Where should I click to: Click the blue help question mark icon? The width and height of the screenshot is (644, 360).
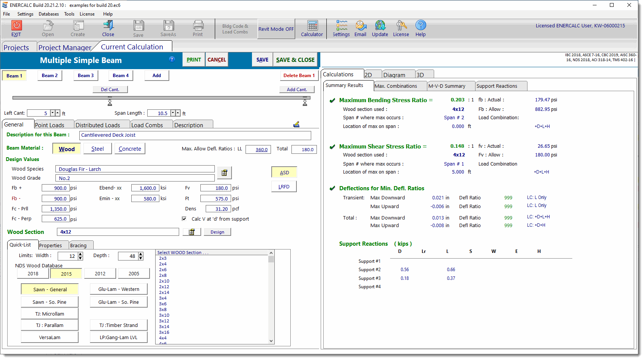(172, 59)
